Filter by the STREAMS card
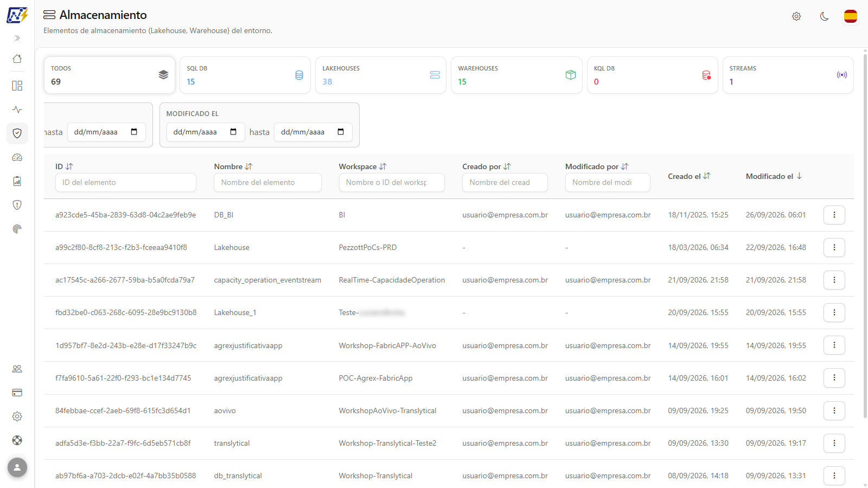 [x=788, y=75]
